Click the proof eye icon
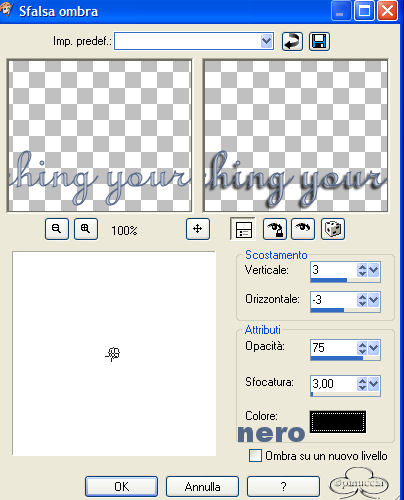 (303, 229)
